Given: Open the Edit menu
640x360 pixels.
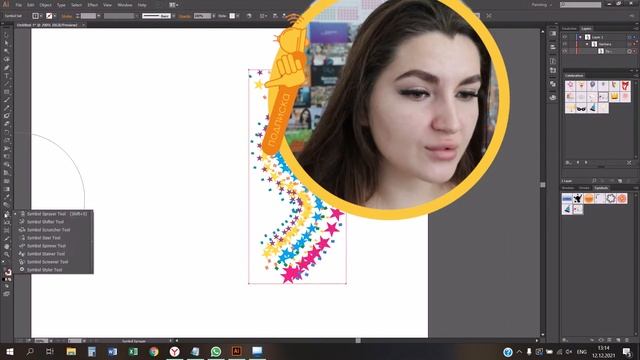Looking at the screenshot, I should (x=31, y=5).
